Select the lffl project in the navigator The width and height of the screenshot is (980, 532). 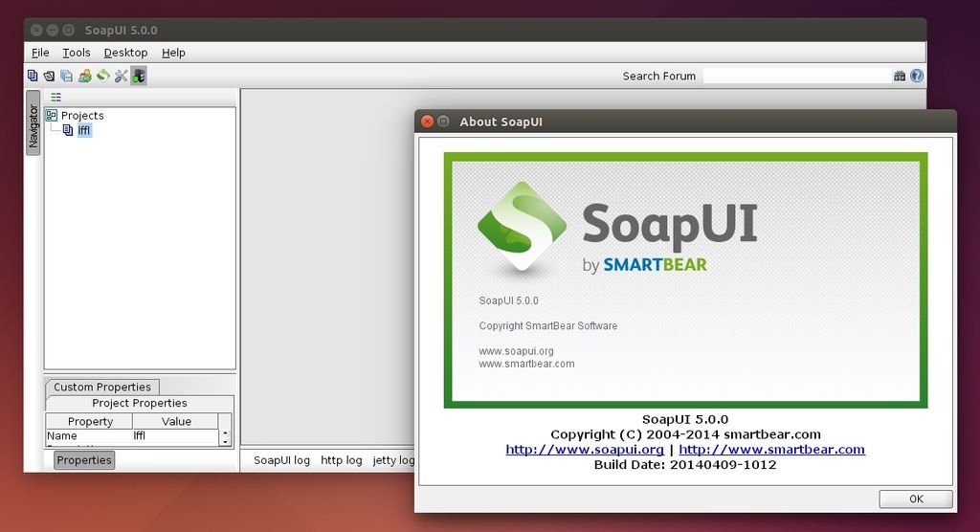(84, 131)
